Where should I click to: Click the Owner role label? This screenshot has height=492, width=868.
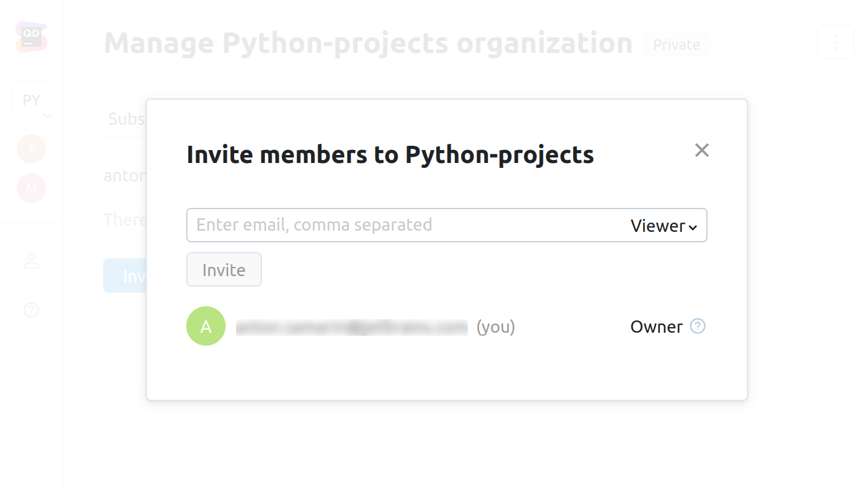[x=656, y=327]
